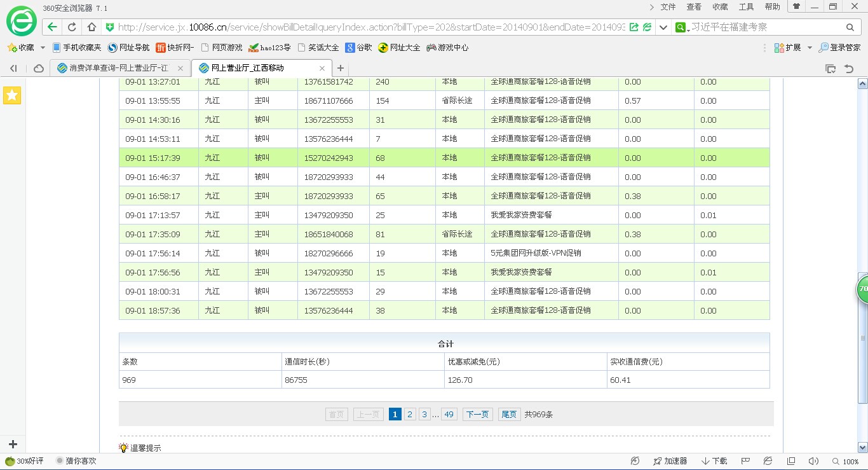Click vertical scrollbar down arrow

(x=862, y=447)
